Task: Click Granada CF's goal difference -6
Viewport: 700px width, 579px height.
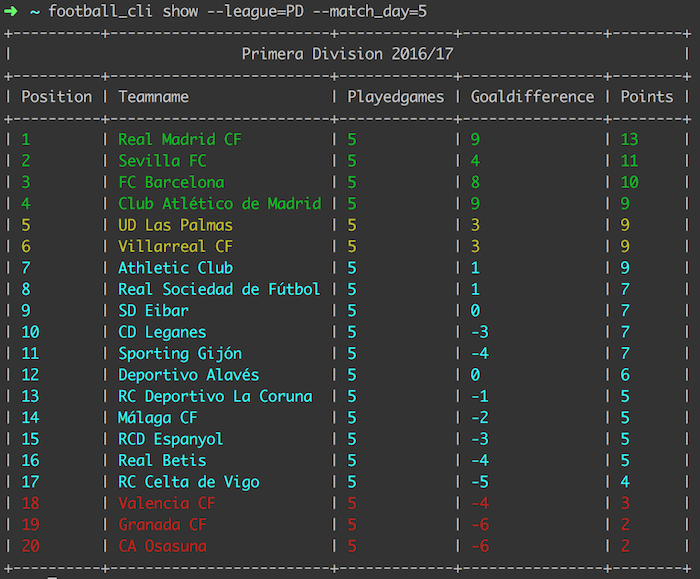Action: [480, 525]
